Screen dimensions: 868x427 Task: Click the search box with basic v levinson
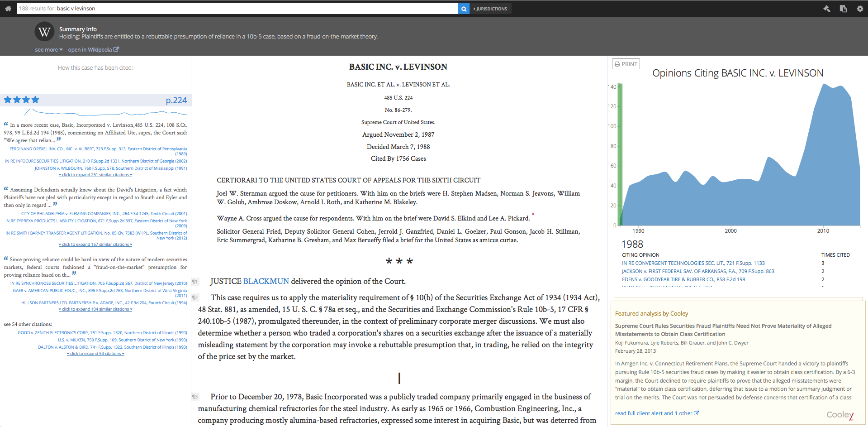(237, 9)
